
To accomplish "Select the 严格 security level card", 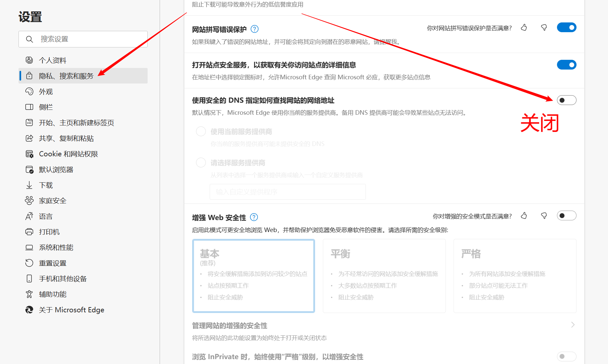I will click(515, 276).
